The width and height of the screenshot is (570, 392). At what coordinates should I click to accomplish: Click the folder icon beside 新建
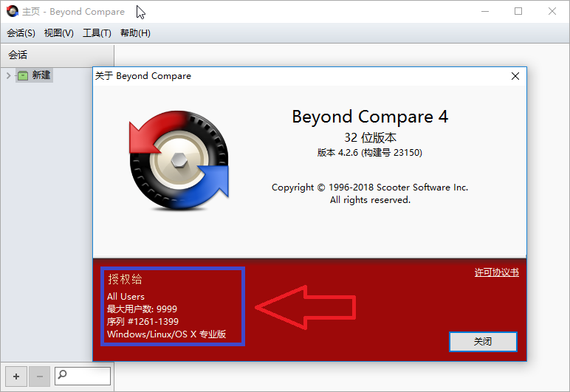pos(23,75)
